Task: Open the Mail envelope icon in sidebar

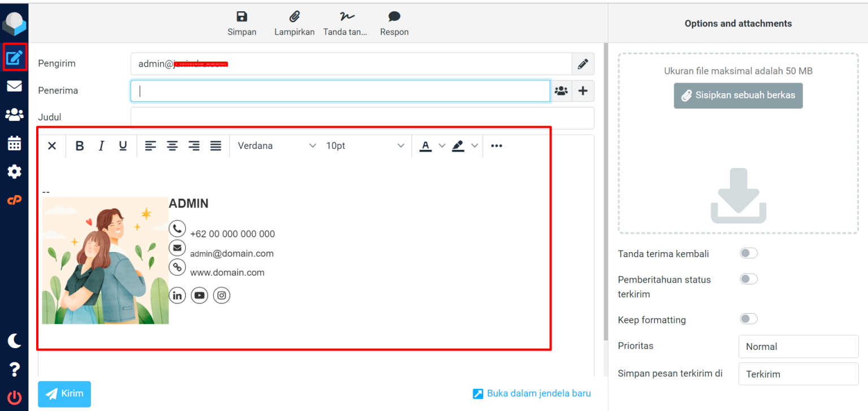Action: [14, 86]
